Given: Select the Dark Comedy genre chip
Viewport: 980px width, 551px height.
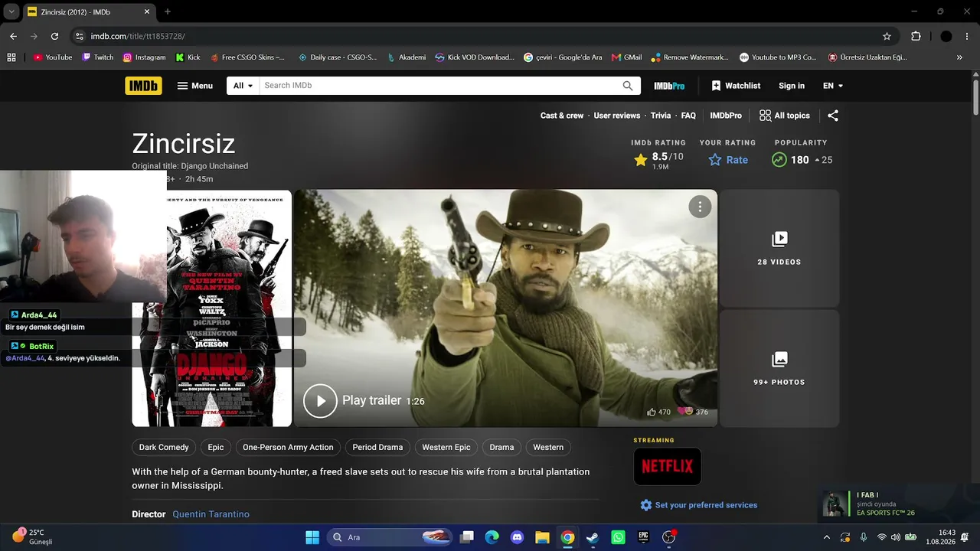Looking at the screenshot, I should 164,447.
